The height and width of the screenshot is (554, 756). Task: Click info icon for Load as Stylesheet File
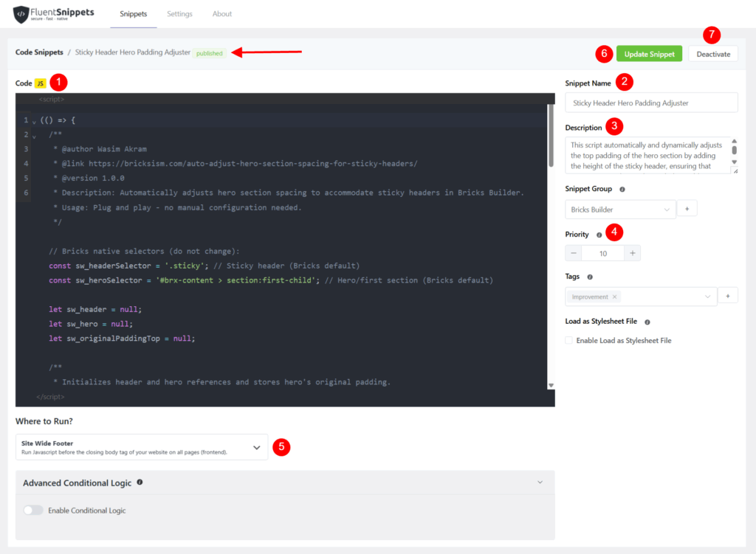(647, 322)
